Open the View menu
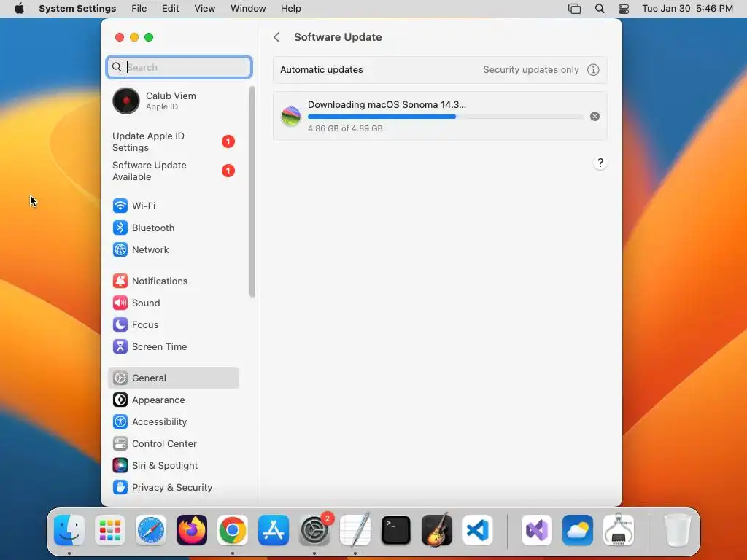The height and width of the screenshot is (560, 747). point(205,9)
